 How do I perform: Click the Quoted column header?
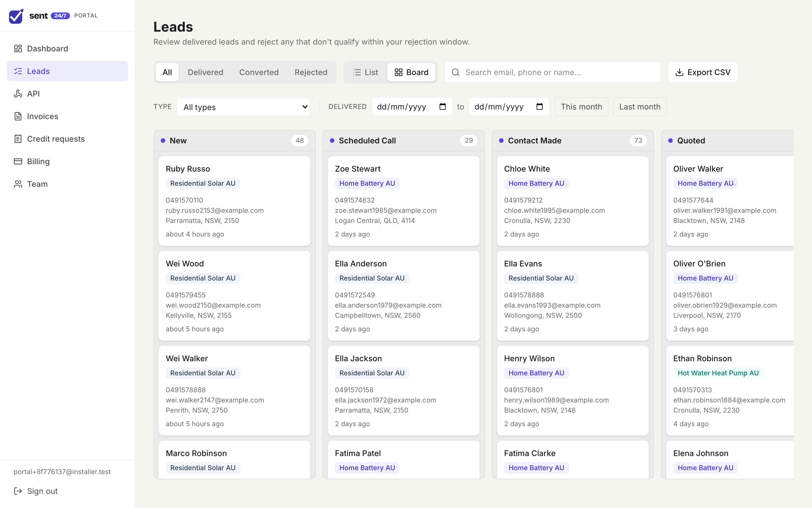coord(727,141)
